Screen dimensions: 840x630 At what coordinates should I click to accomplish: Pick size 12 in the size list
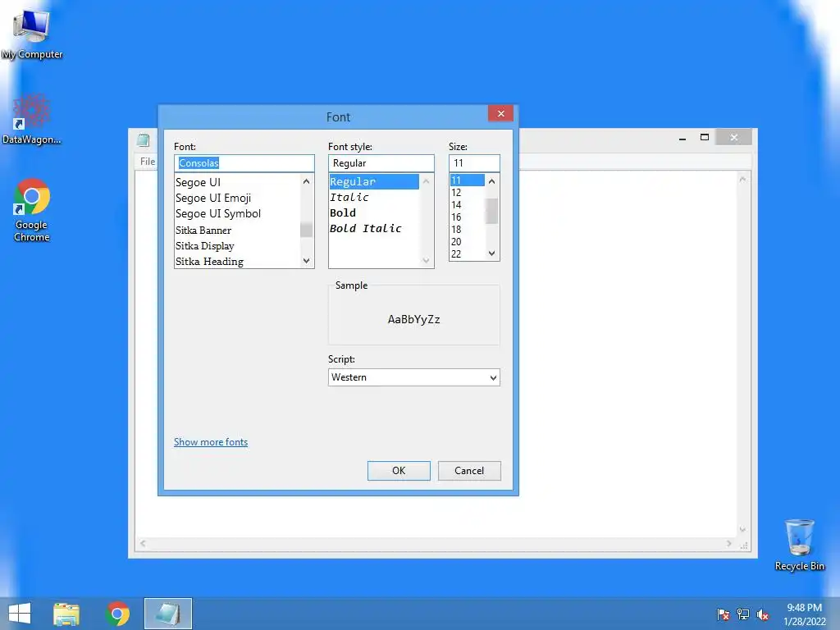[x=467, y=192]
